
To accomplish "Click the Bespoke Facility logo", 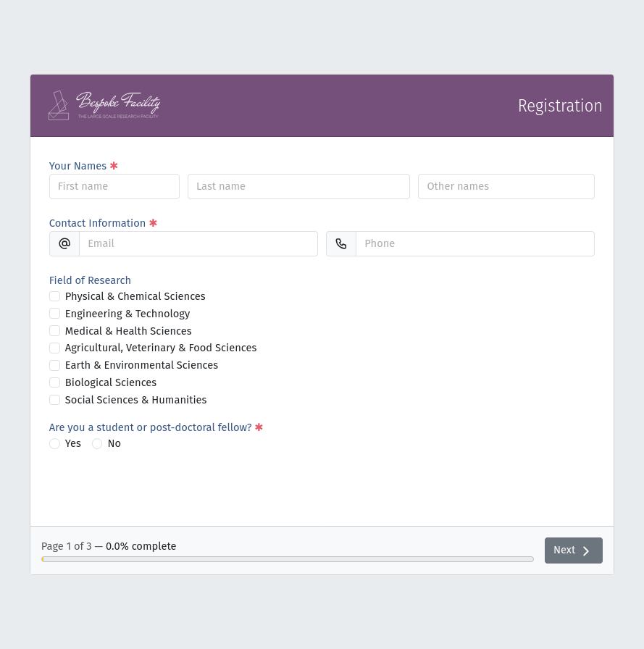I will [104, 106].
